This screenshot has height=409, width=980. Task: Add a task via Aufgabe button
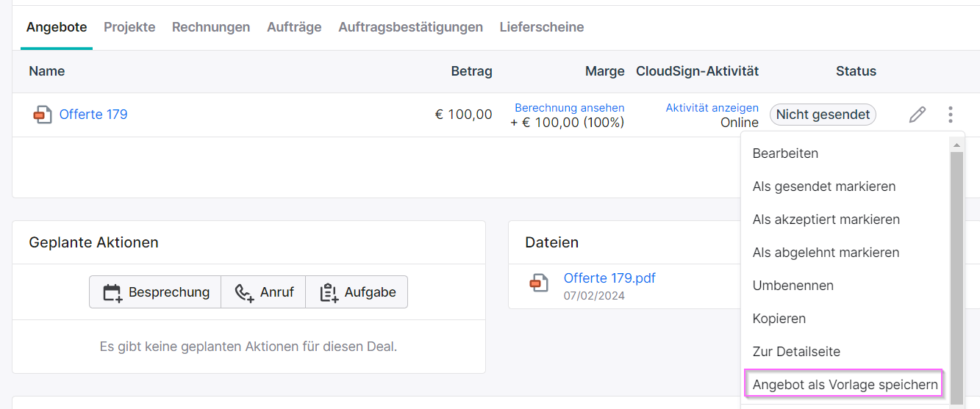point(357,292)
